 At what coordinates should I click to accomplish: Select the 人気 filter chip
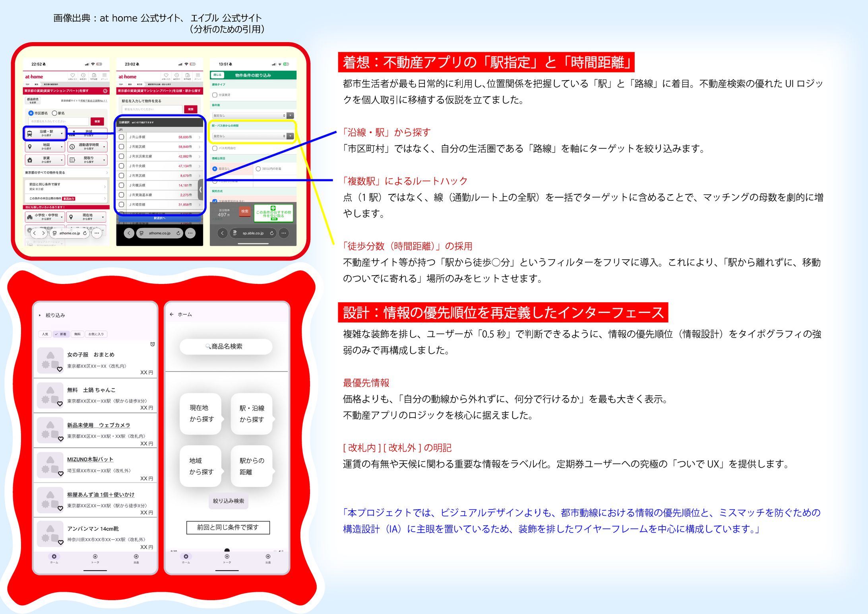coord(45,334)
